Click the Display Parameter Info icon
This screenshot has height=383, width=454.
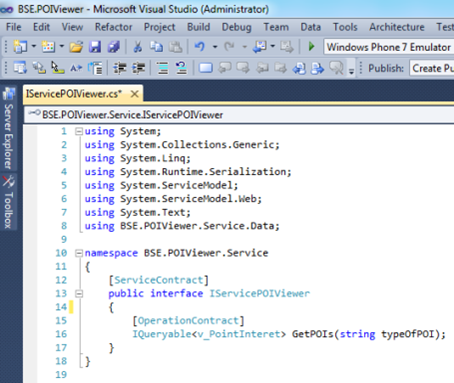coord(39,68)
